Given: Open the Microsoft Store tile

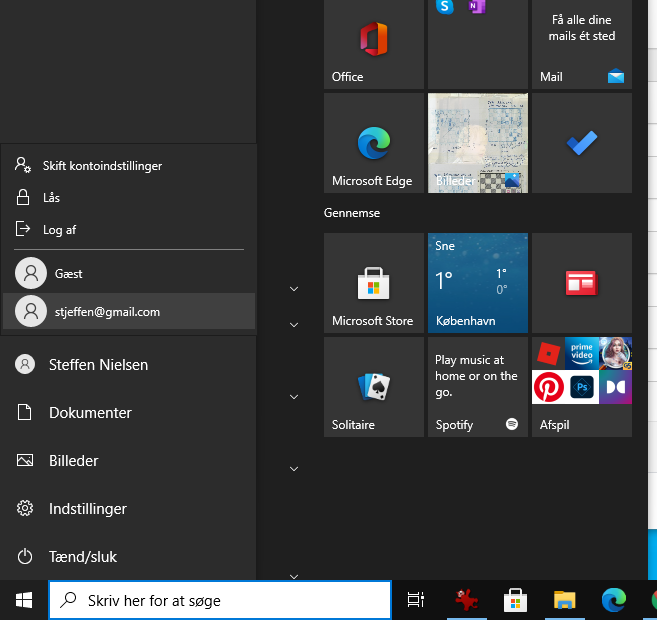Looking at the screenshot, I should coord(374,283).
